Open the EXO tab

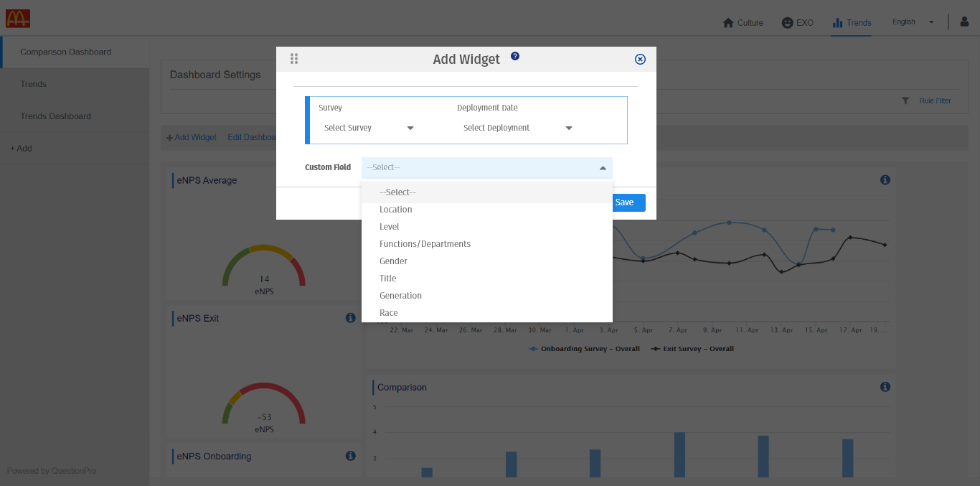point(798,22)
